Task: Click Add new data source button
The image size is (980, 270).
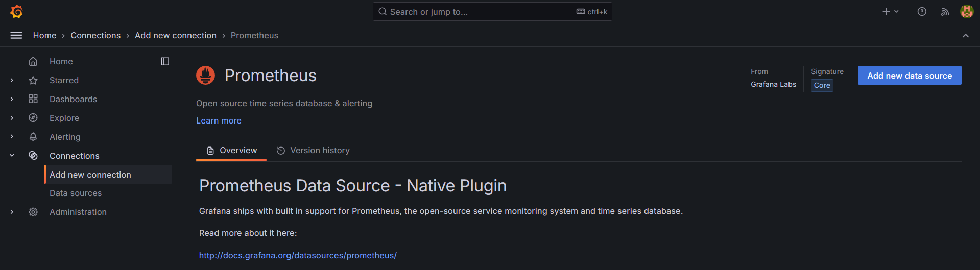Action: click(x=909, y=76)
